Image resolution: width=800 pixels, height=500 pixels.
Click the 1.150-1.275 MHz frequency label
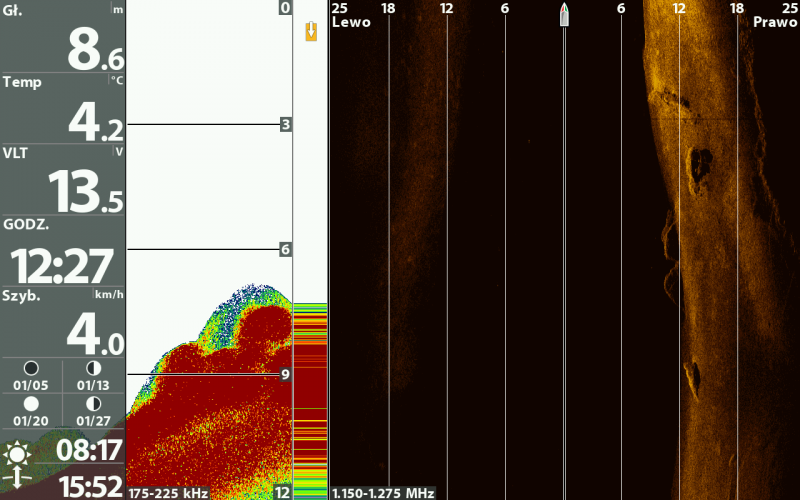pos(385,492)
